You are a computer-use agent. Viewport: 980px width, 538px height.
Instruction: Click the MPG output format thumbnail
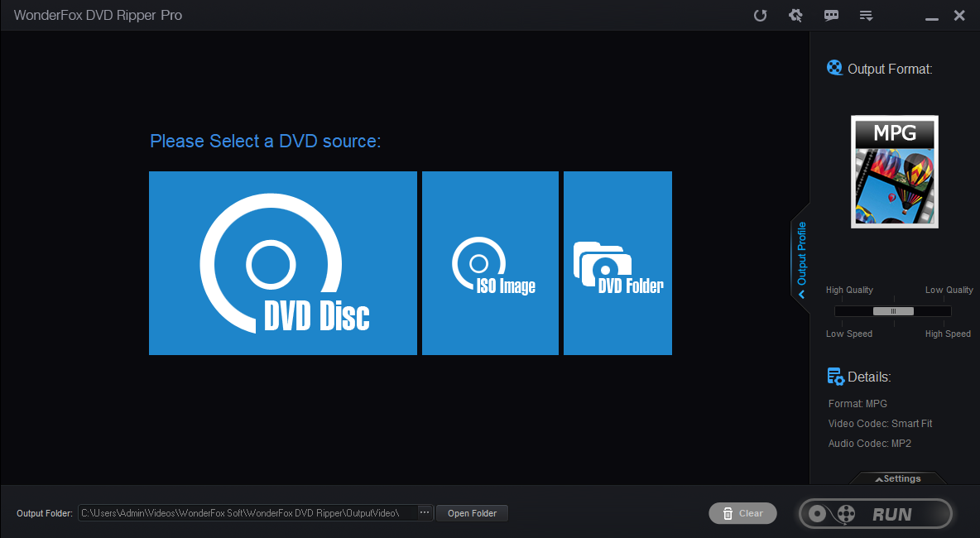[x=894, y=171]
